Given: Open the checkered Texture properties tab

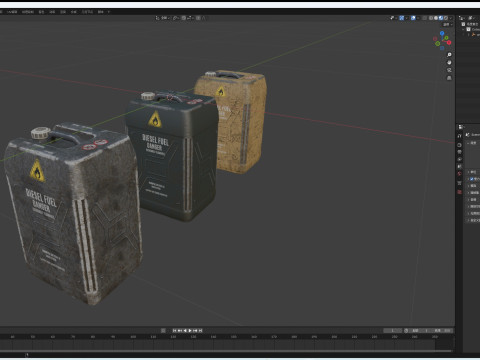Looking at the screenshot, I should pyautogui.click(x=459, y=192).
